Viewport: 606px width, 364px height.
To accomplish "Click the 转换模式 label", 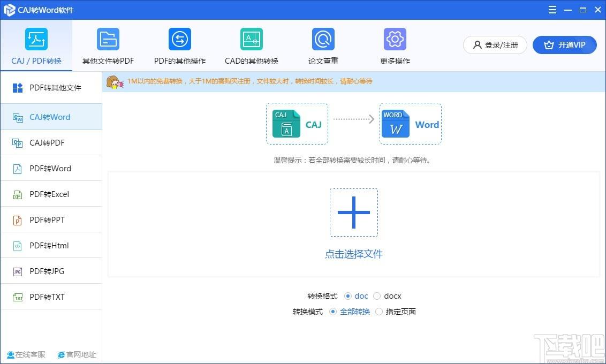I will pyautogui.click(x=308, y=312).
